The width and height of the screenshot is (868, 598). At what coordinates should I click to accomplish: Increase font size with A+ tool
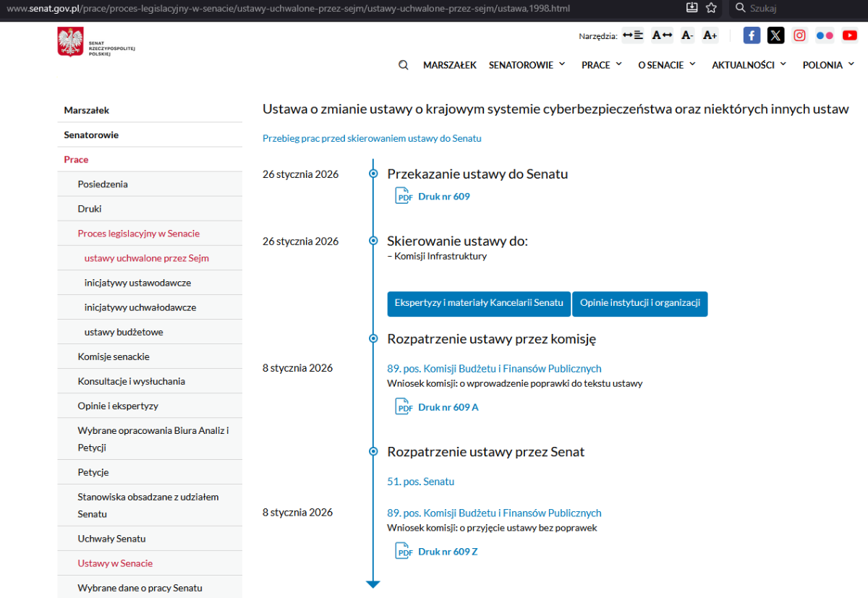(x=710, y=35)
